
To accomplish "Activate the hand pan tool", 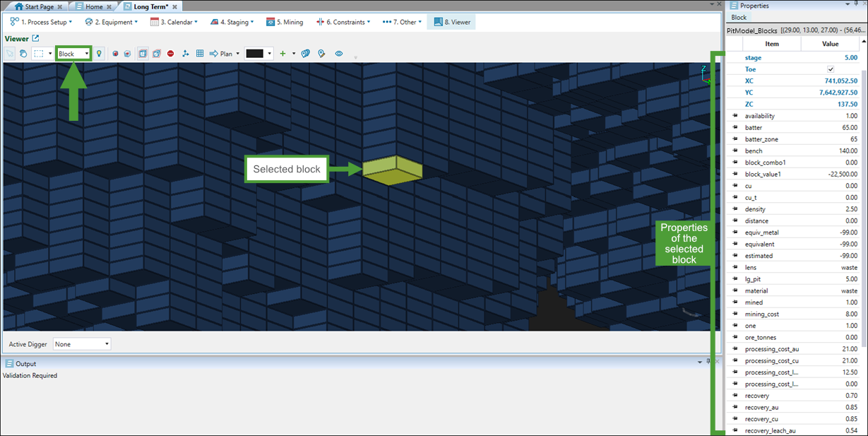I will (x=23, y=54).
